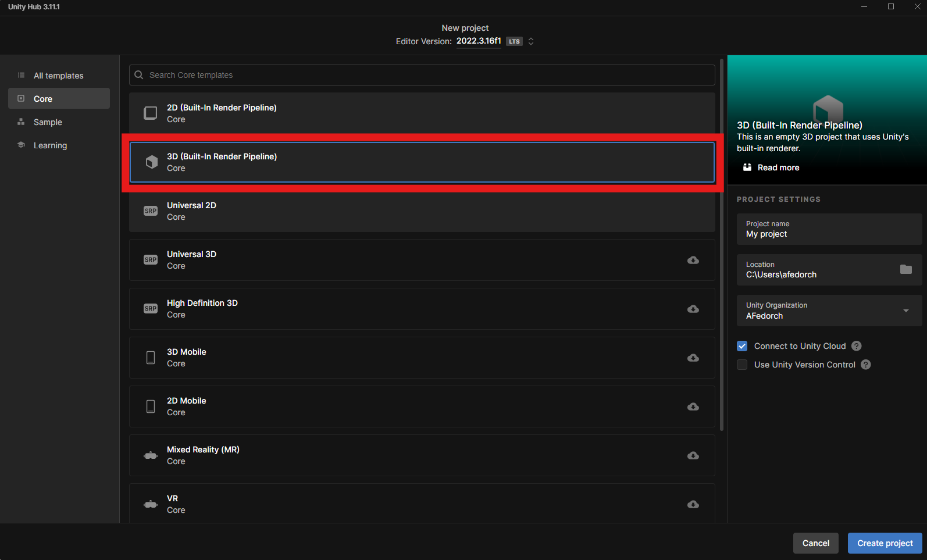Download the 2D Mobile template
Viewport: 927px width, 560px height.
coord(693,406)
